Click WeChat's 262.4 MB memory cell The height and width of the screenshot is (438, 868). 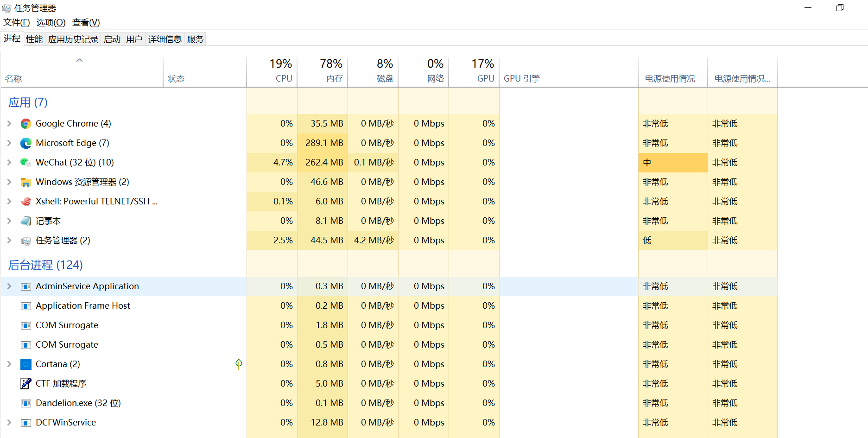pos(323,163)
